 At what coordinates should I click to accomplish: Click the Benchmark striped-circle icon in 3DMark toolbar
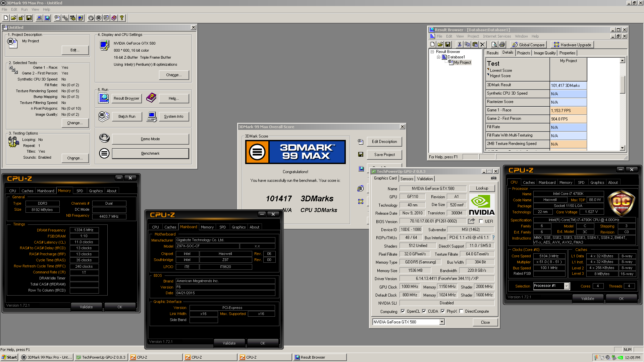click(x=99, y=18)
